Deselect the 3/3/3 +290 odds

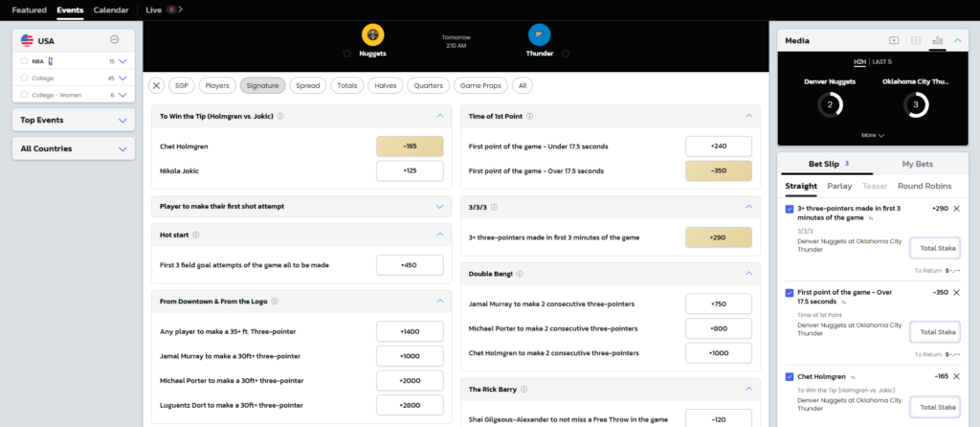pos(719,237)
